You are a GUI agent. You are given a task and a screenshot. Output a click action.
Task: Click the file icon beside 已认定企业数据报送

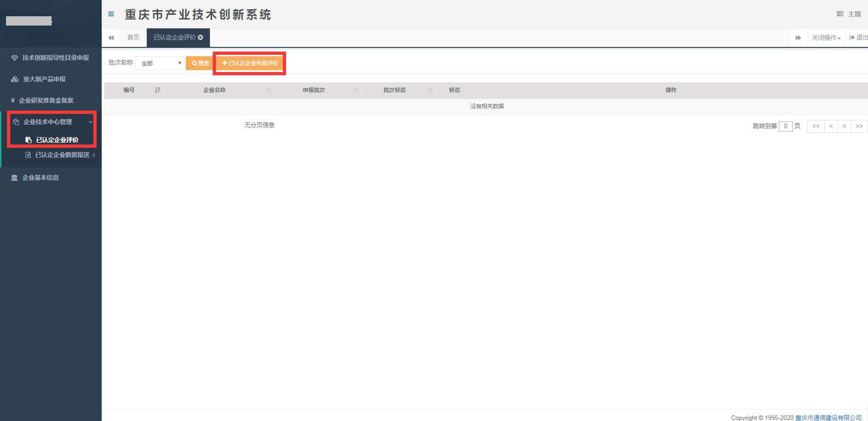tap(28, 155)
